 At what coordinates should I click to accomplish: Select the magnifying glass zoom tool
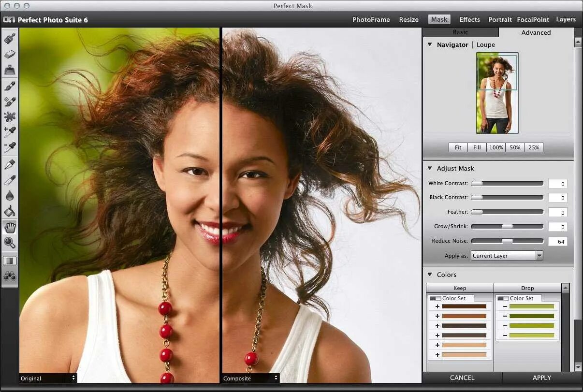click(x=10, y=243)
